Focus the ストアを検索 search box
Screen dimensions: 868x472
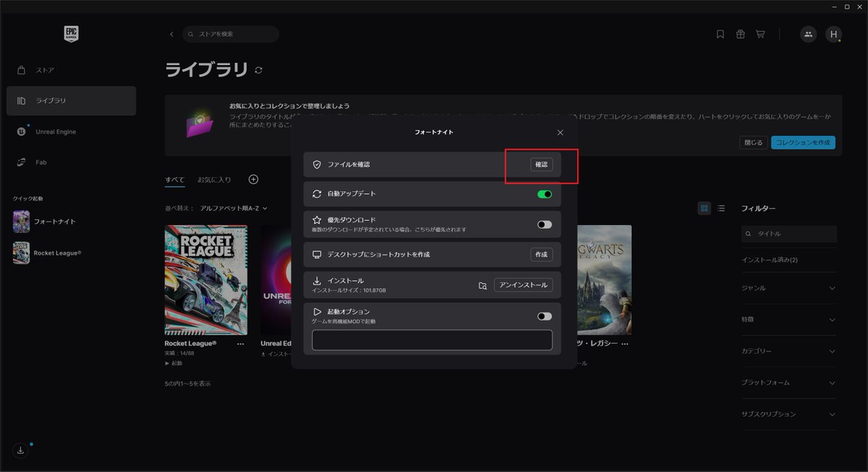(231, 34)
